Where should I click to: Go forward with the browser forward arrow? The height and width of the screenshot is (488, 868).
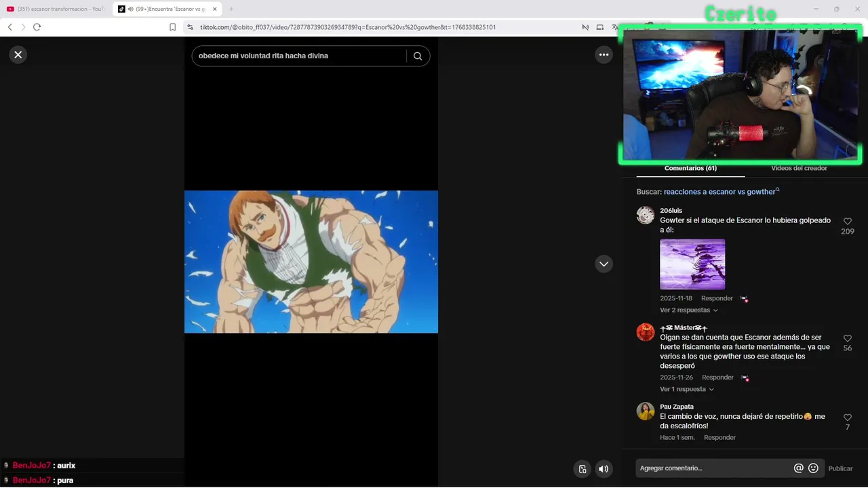pyautogui.click(x=23, y=27)
